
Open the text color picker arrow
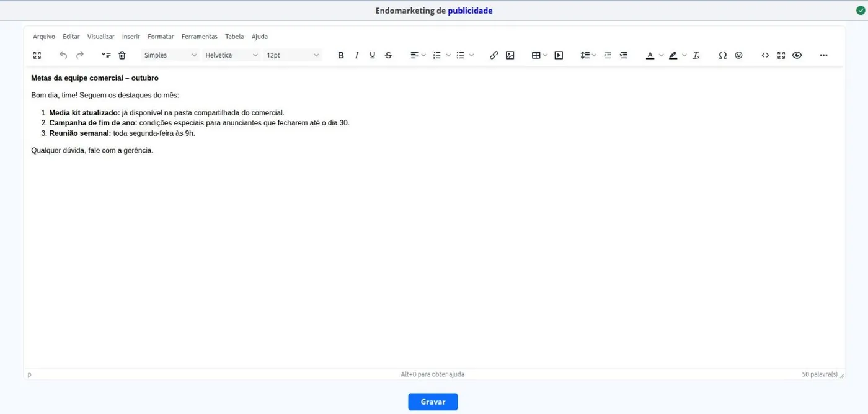661,55
